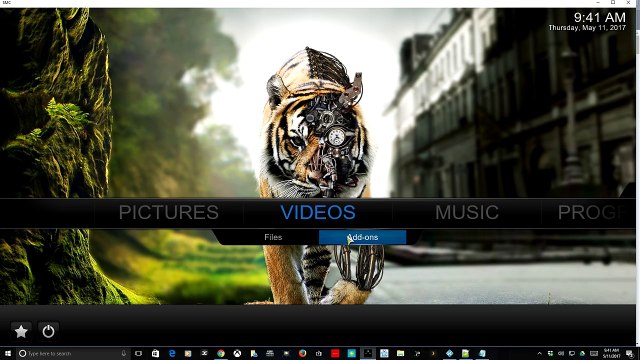This screenshot has height=360, width=640.
Task: Open the Action Center notifications icon
Action: pos(630,353)
